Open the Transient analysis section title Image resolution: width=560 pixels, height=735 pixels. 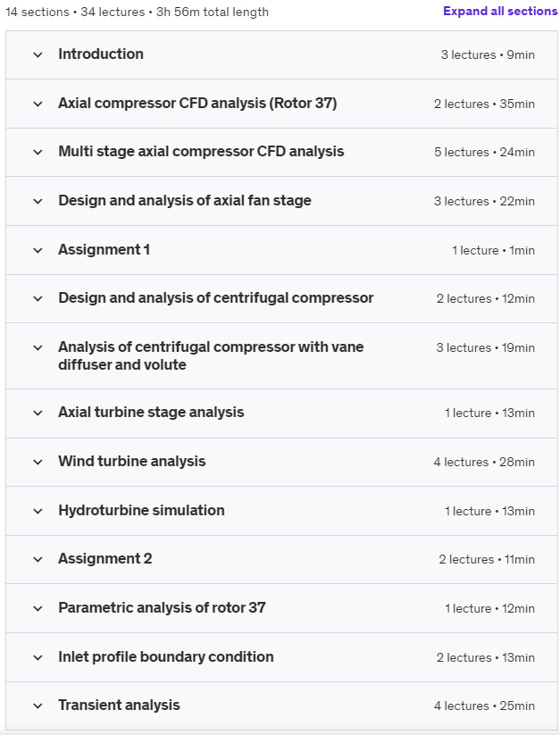click(x=119, y=705)
